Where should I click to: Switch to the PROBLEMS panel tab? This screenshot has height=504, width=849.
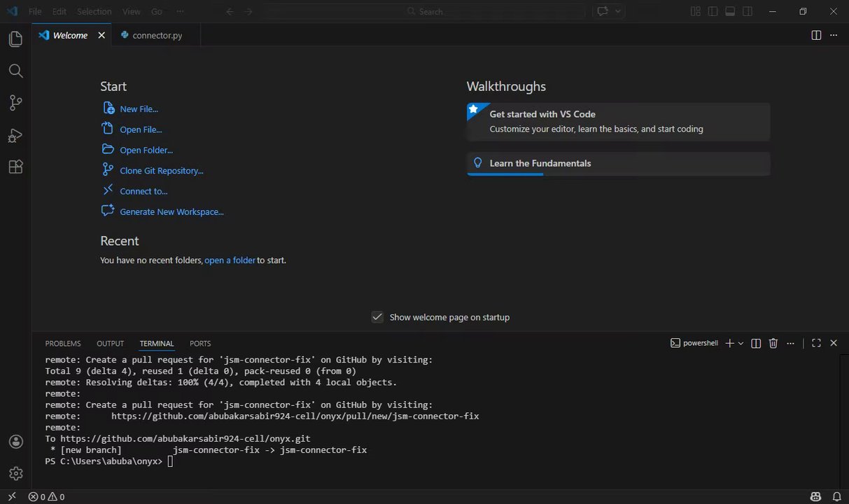point(63,344)
